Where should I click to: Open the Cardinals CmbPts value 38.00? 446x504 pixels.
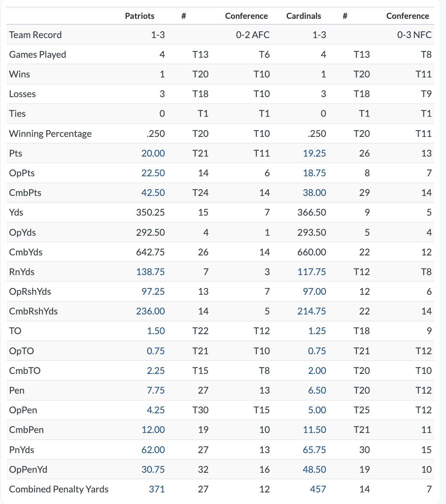coord(314,193)
